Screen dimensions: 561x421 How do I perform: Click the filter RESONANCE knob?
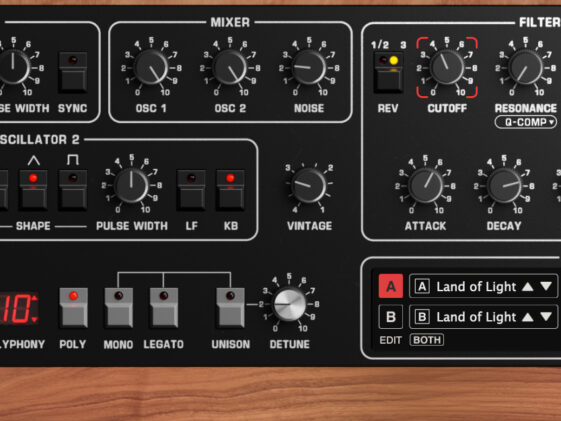(525, 67)
